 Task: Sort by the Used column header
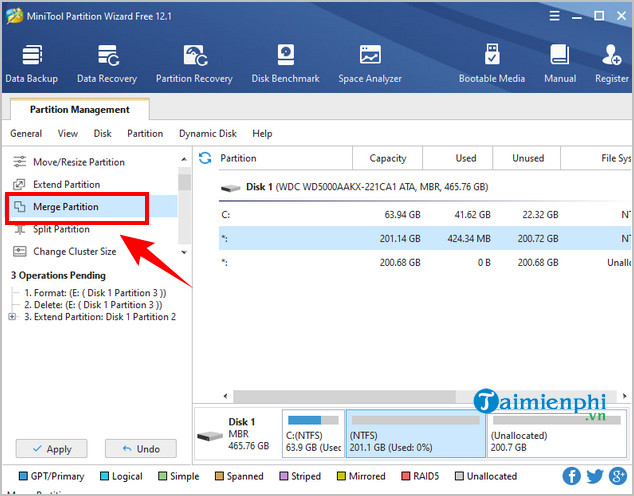(457, 158)
